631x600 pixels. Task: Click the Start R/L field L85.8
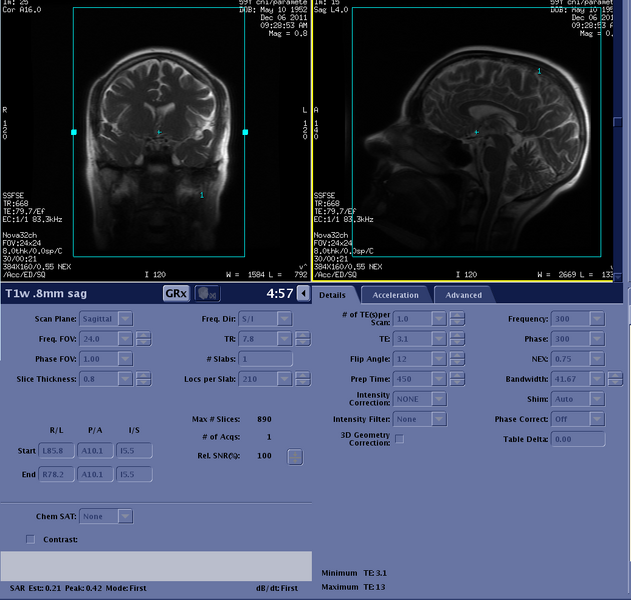(x=57, y=451)
